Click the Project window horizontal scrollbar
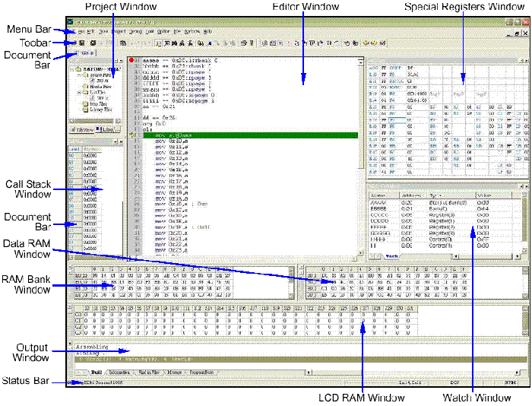The width and height of the screenshot is (532, 406). click(x=95, y=121)
